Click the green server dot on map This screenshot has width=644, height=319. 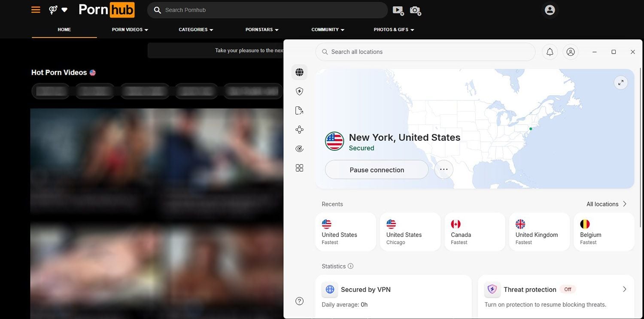pyautogui.click(x=531, y=129)
